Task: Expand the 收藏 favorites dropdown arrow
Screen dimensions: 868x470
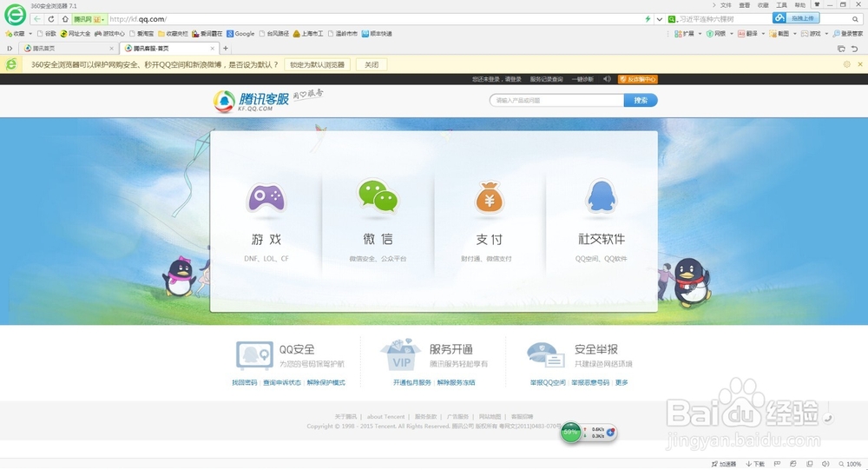Action: (x=30, y=34)
